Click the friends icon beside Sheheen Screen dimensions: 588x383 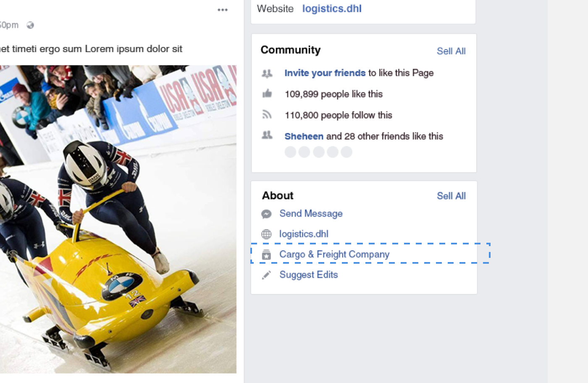coord(267,135)
